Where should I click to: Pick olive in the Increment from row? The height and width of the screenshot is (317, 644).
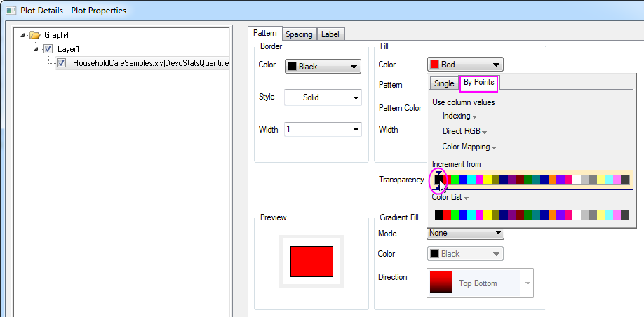[496, 180]
